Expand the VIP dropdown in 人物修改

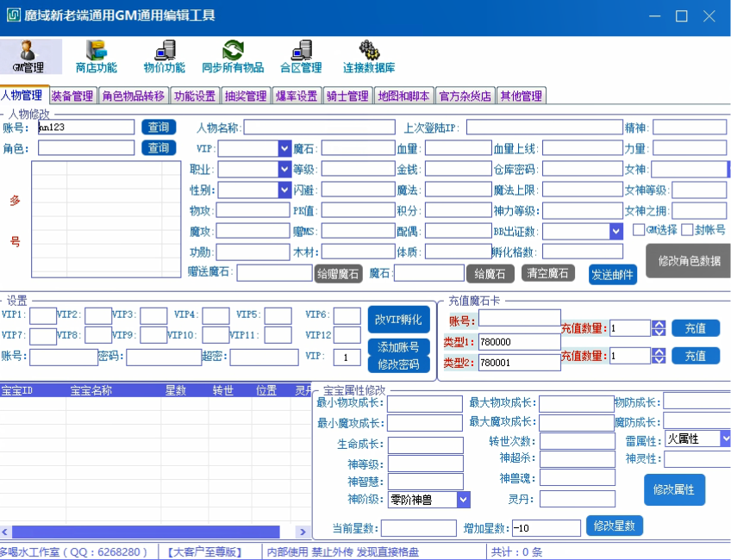tap(284, 149)
